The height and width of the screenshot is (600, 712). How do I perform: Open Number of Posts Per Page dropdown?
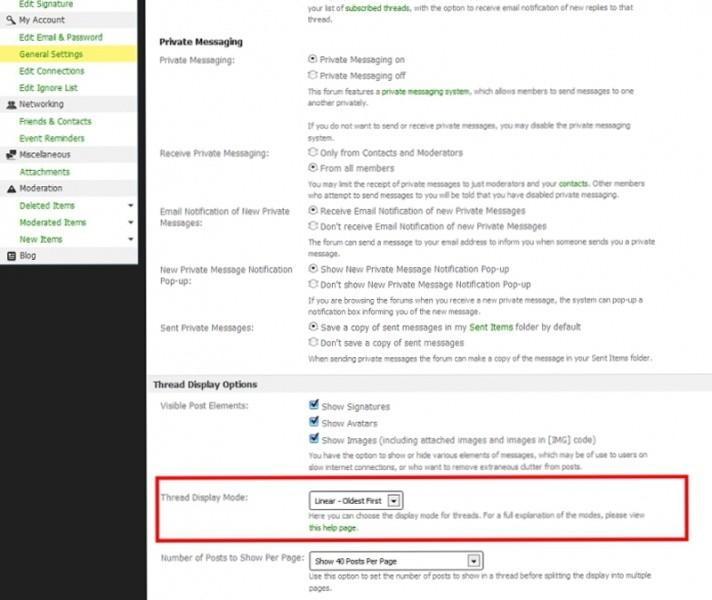tap(396, 561)
